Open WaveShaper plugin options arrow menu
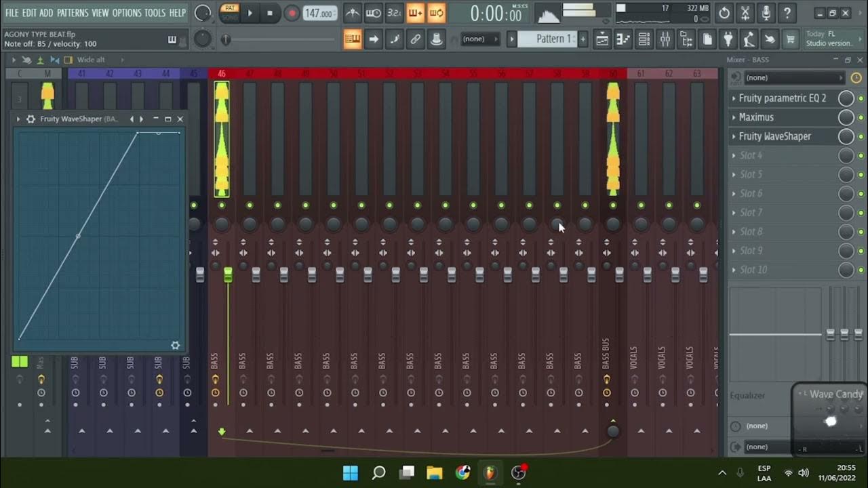 click(19, 119)
